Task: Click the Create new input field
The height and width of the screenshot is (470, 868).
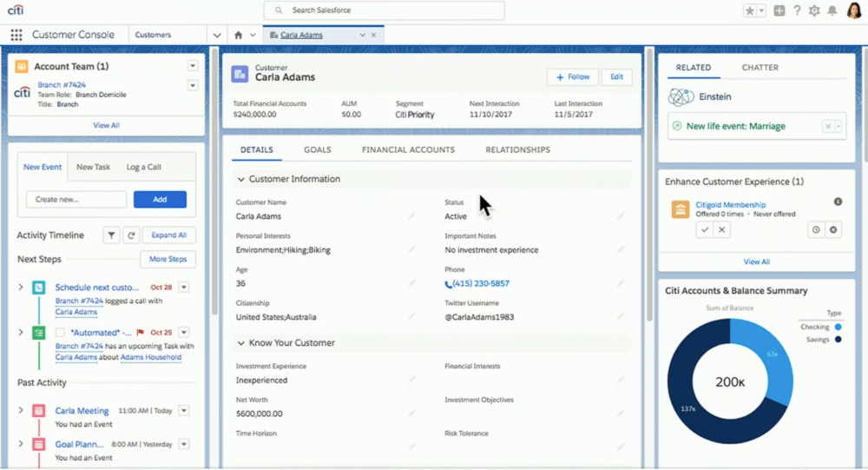Action: point(76,200)
